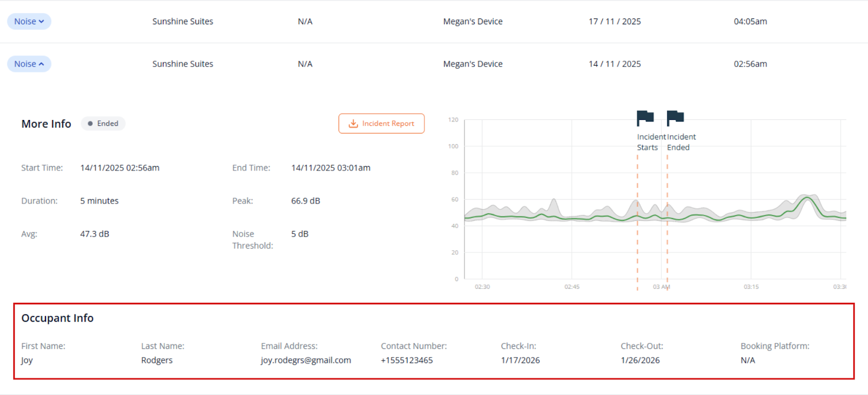Click the contact number +1555123465

coord(406,360)
